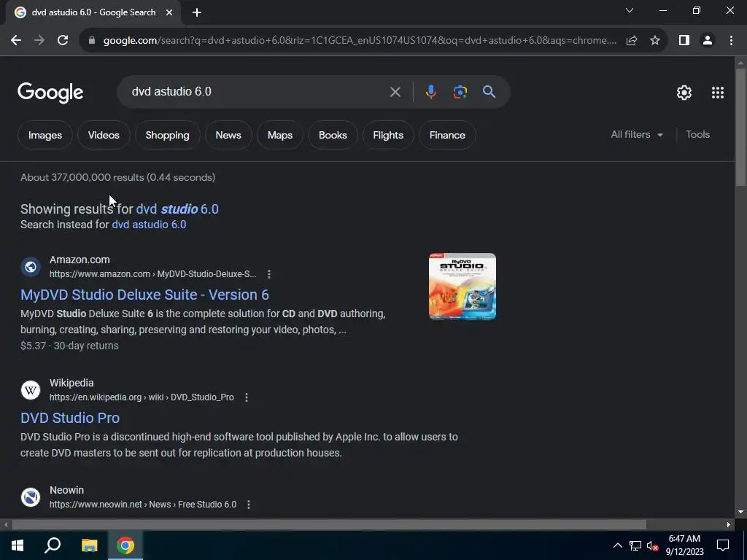Screen dimensions: 747x560
Task: Open the tab search chevron
Action: pyautogui.click(x=630, y=10)
